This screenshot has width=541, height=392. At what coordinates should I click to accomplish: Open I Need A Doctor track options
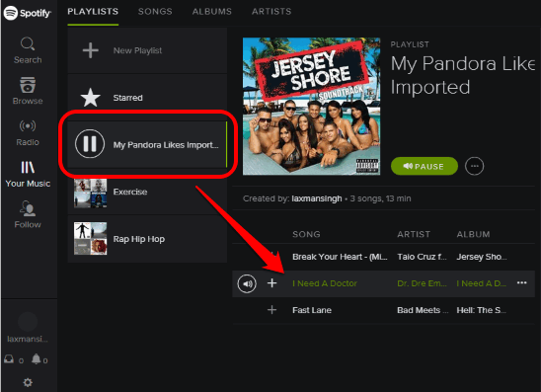[521, 283]
